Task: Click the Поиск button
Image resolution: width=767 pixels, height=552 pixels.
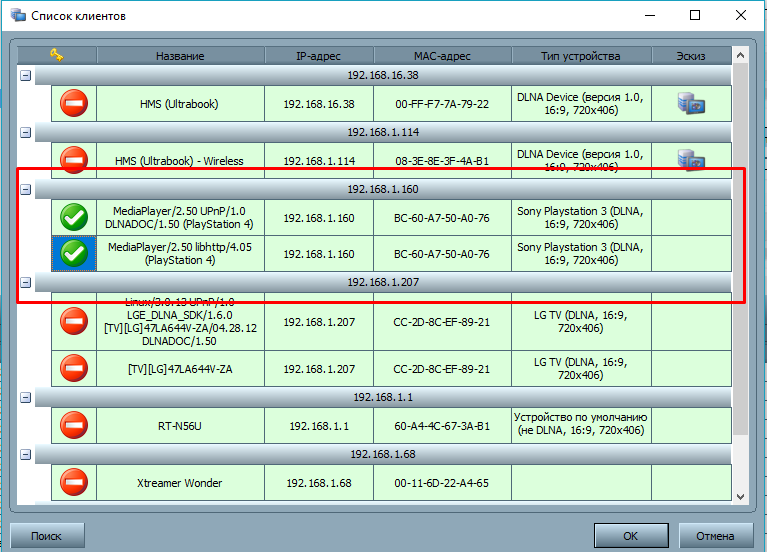Action: (x=46, y=535)
